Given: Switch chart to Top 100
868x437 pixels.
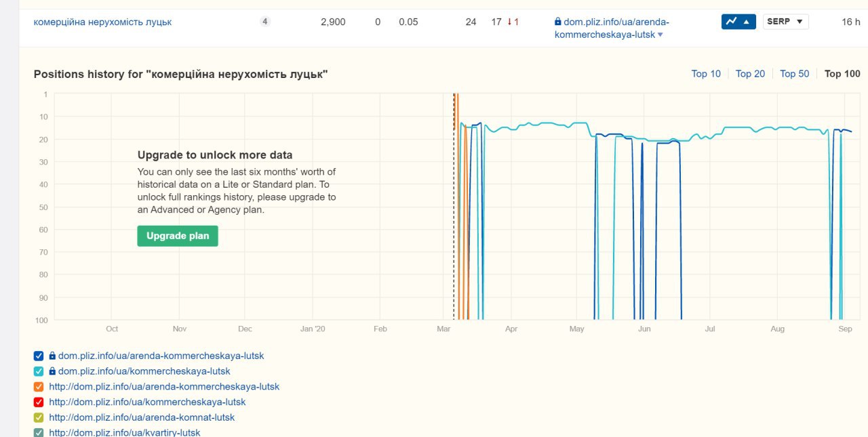Looking at the screenshot, I should 842,74.
